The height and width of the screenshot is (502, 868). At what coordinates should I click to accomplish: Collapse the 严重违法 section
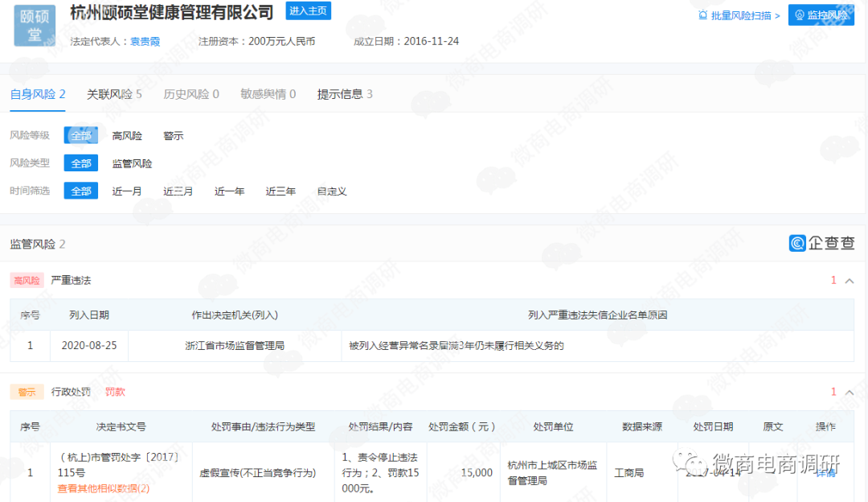(x=850, y=280)
